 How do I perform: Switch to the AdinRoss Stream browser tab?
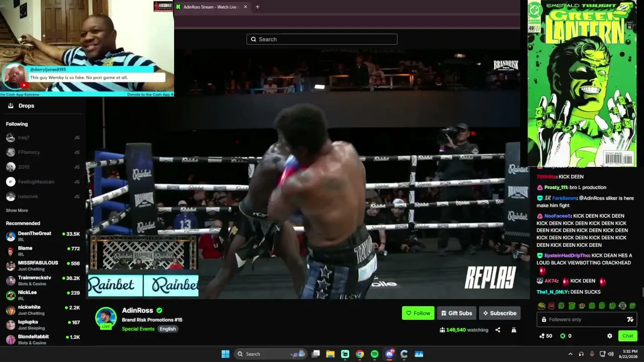(x=211, y=7)
